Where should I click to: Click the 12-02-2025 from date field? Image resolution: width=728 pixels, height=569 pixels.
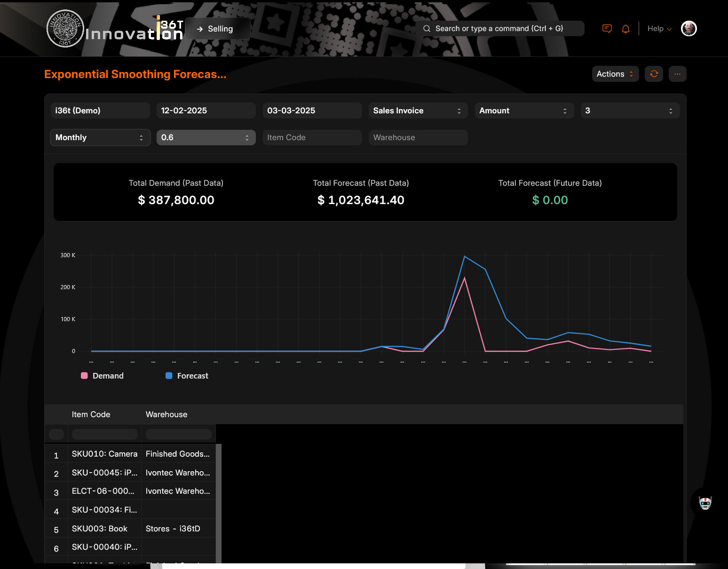tap(206, 111)
